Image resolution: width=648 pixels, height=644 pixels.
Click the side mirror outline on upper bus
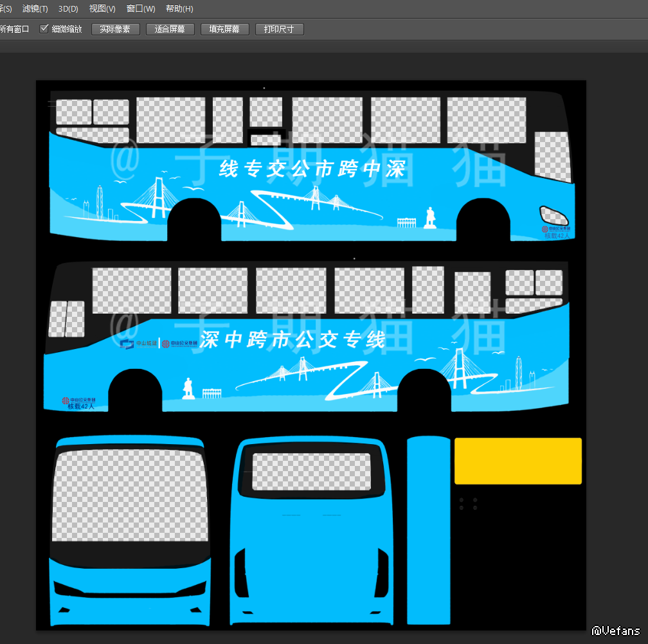553,215
